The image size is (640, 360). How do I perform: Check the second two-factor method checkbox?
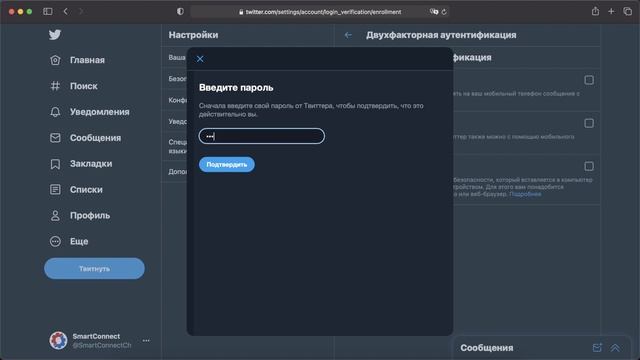click(x=589, y=123)
